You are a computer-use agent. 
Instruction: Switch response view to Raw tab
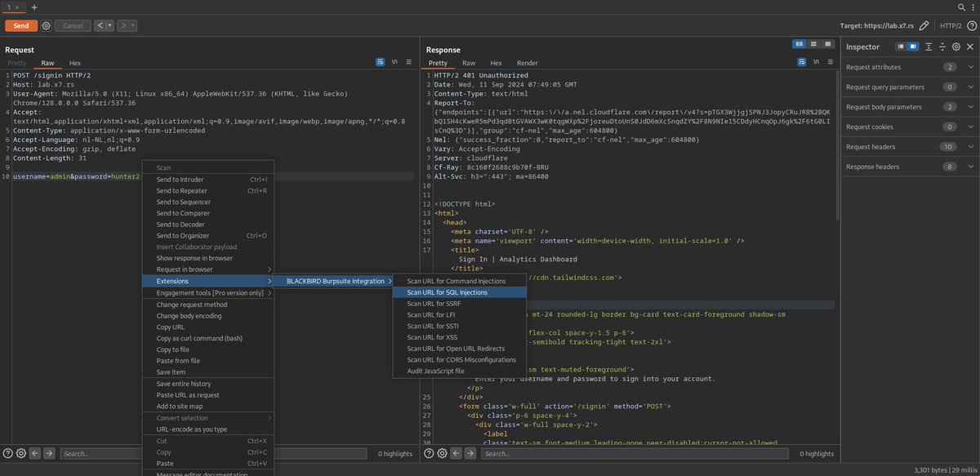pos(469,63)
